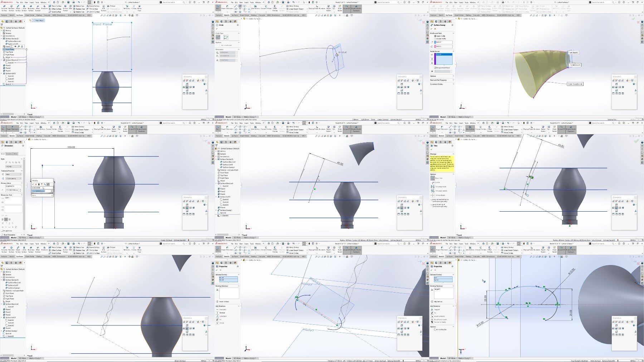Choose center circle type in Circle window

coord(218,37)
